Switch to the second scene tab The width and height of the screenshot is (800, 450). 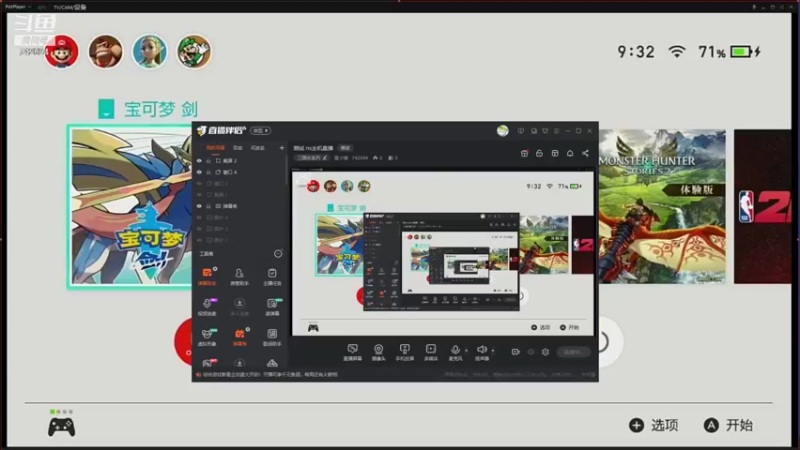pyautogui.click(x=238, y=148)
